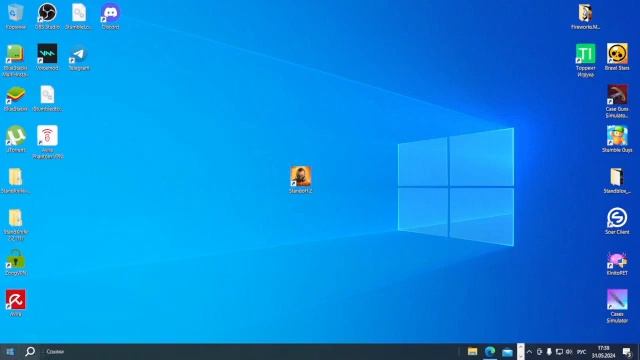Select the Standoff folder above Soar Client

click(x=617, y=177)
